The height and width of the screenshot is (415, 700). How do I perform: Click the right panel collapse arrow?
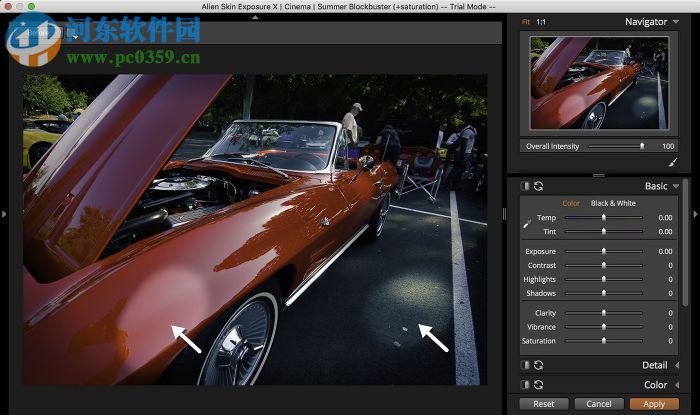695,213
